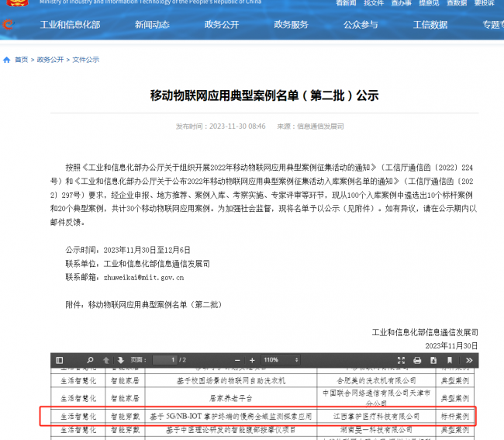Click the 找文件 top shortcut link
Image resolution: width=504 pixels, height=440 pixels.
pyautogui.click(x=374, y=3)
